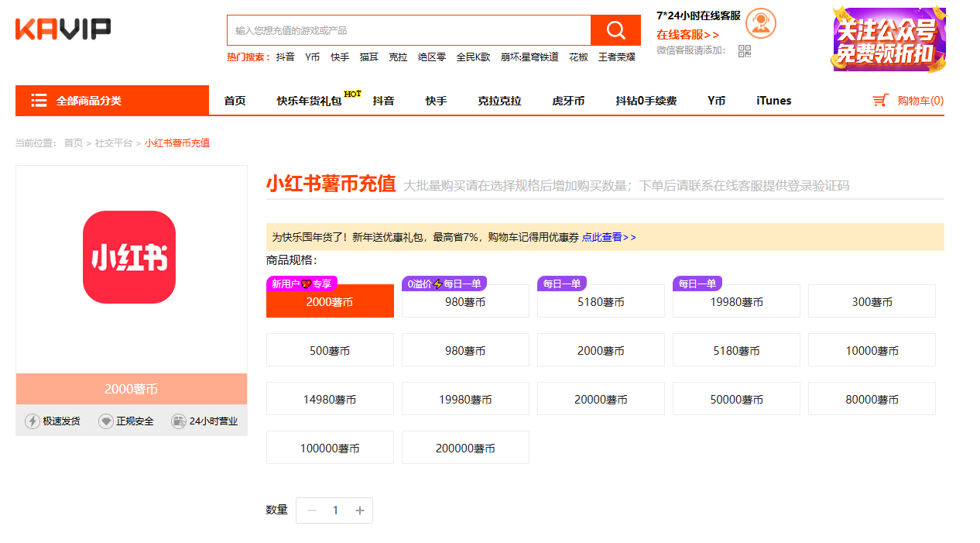Click 社交平台 in the breadcrumb
The image size is (980, 543).
tap(113, 143)
